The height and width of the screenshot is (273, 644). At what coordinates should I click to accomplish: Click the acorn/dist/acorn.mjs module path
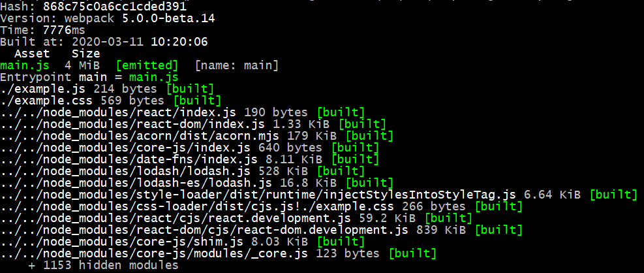(140, 135)
